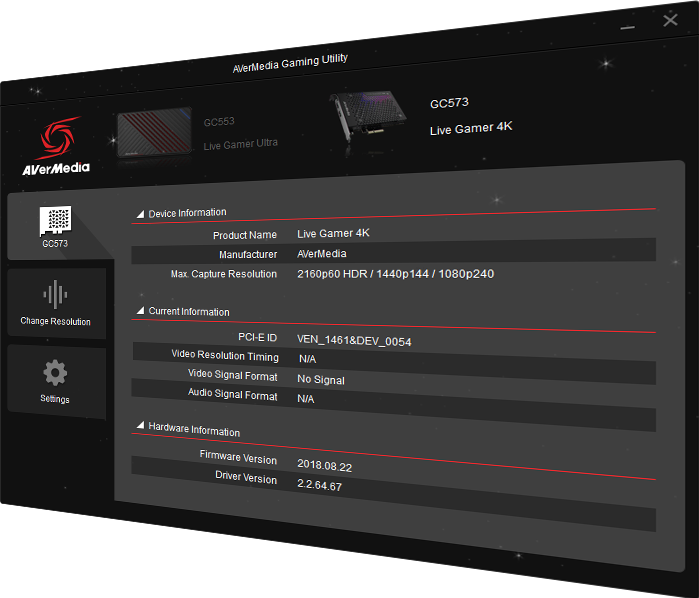699x598 pixels.
Task: Click the No Signal video format value
Action: pyautogui.click(x=321, y=379)
